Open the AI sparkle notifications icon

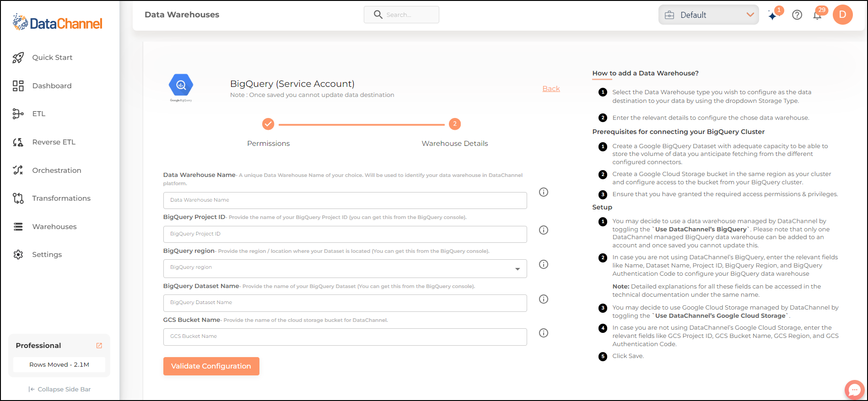click(x=773, y=15)
